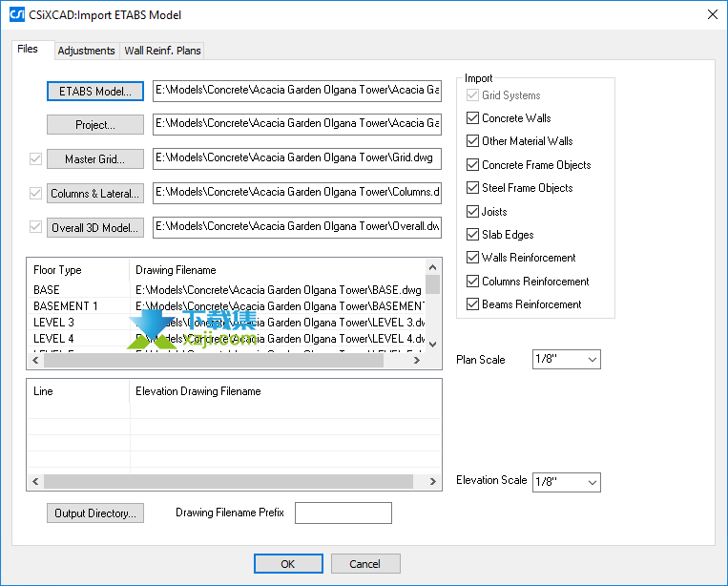Click the Master Grid... button

tap(95, 159)
